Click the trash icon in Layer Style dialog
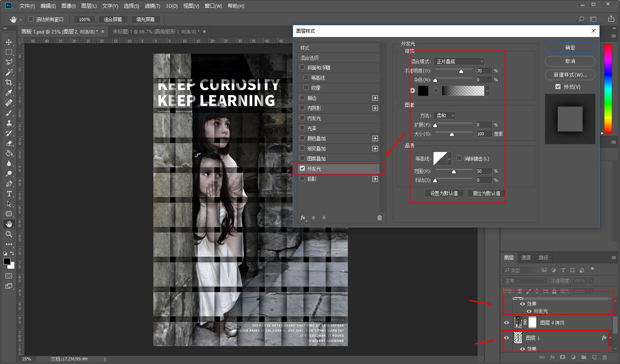This screenshot has width=620, height=364. tap(379, 218)
